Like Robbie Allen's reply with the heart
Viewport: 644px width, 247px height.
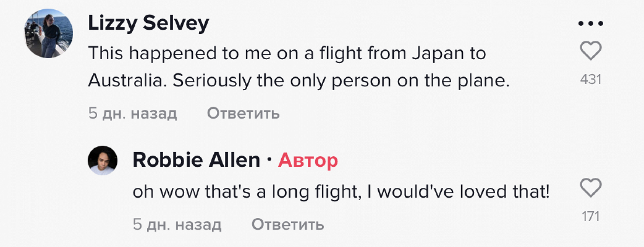coord(591,188)
